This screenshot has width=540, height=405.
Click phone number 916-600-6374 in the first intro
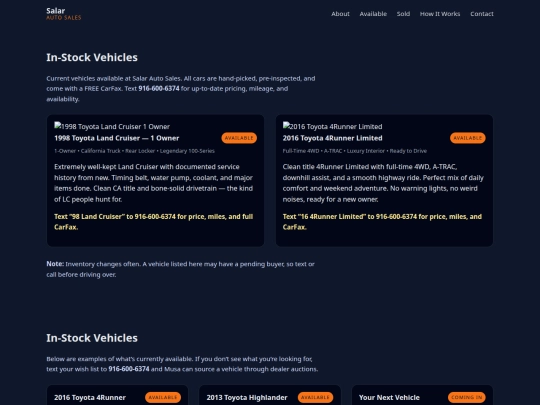pos(159,89)
